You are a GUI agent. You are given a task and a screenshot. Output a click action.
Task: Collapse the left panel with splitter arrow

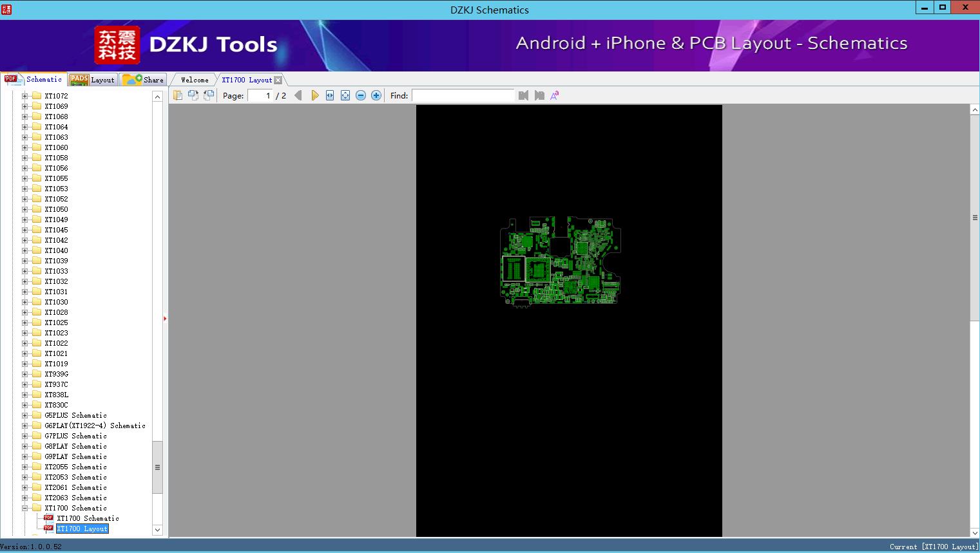(165, 318)
